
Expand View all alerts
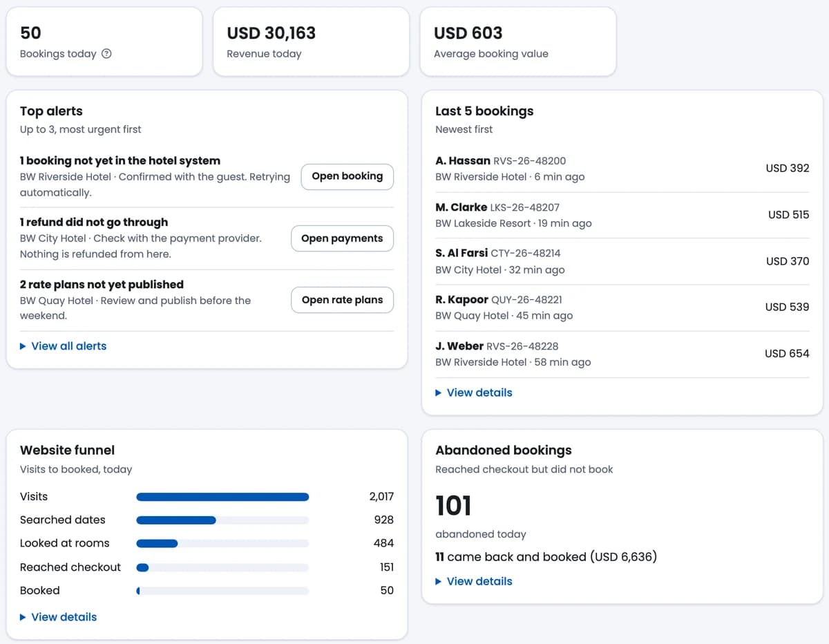coord(64,346)
